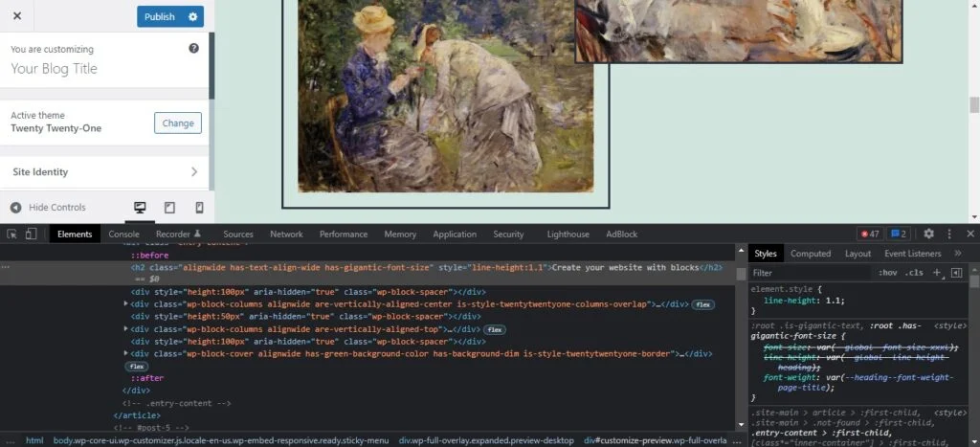The width and height of the screenshot is (980, 447).
Task: Click the closing </article> tag row
Action: [x=137, y=415]
